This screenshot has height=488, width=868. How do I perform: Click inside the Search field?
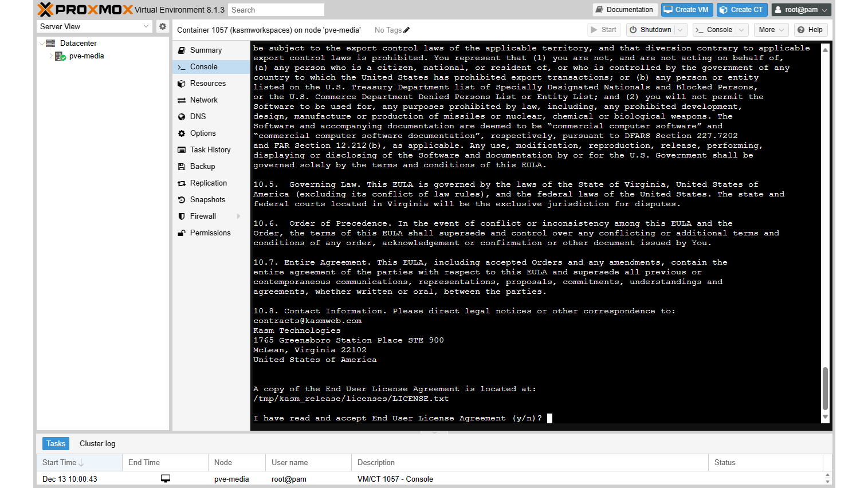click(276, 9)
